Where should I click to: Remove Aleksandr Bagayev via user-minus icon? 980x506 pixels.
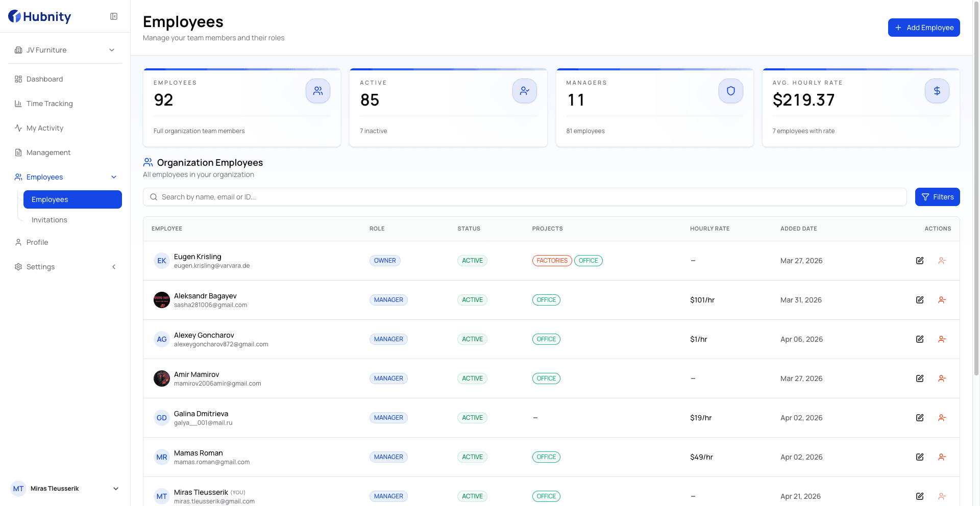942,300
